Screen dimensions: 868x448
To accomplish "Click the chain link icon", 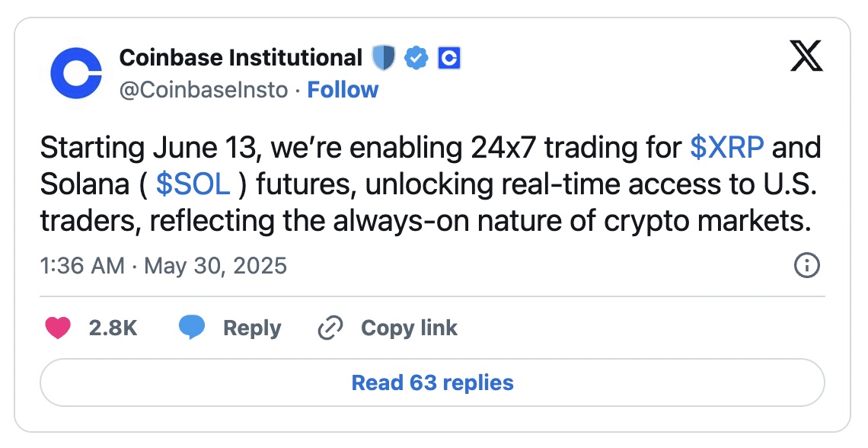I will 330,328.
